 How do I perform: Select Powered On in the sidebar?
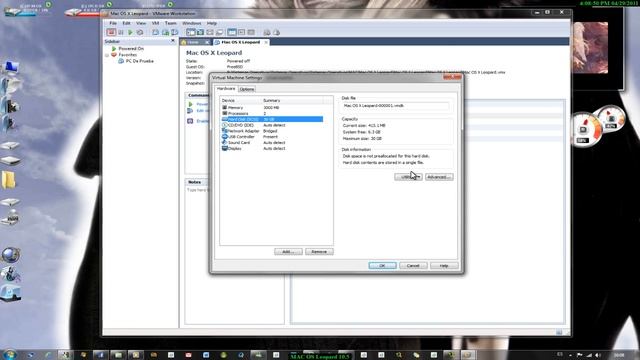coord(131,49)
